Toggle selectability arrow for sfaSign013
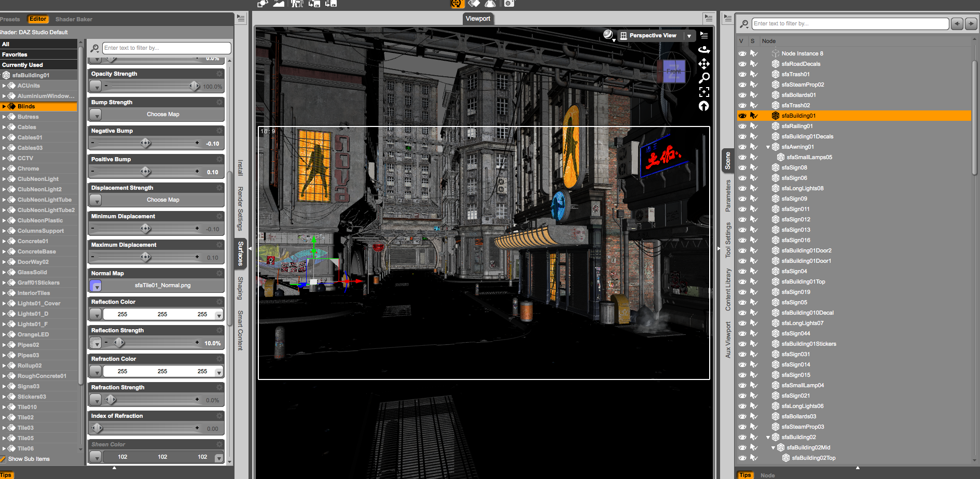This screenshot has width=980, height=479. point(754,230)
